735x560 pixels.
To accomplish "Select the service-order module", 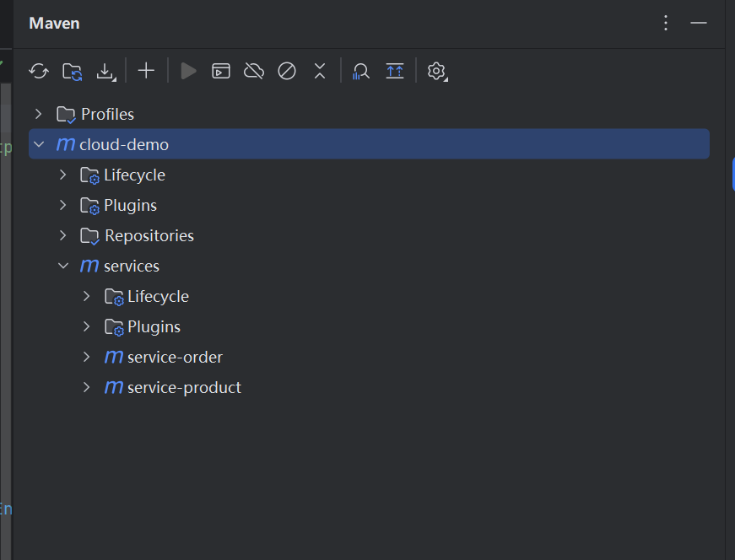I will (369, 357).
